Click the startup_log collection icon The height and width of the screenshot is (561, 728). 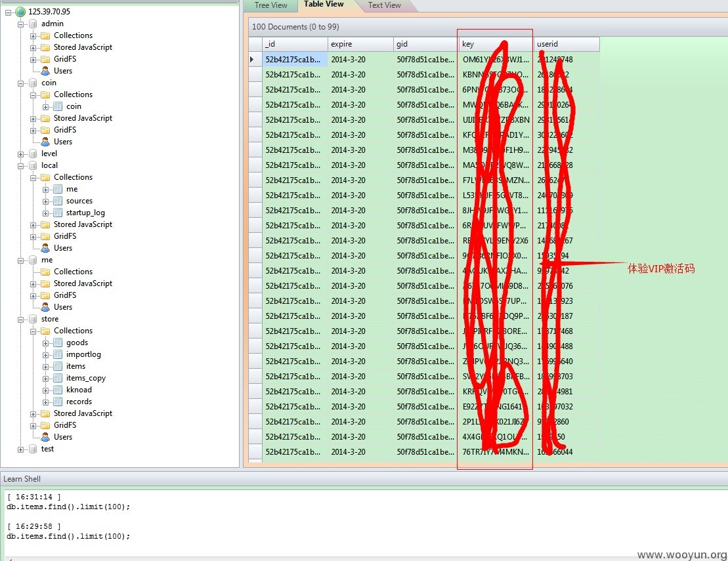click(58, 213)
